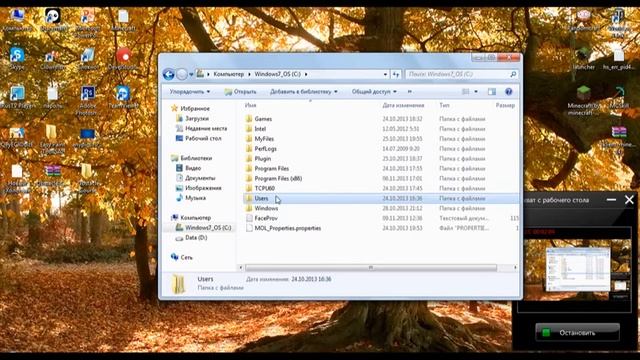This screenshot has height=360, width=640.
Task: Open Explorer help with question mark icon
Action: pos(509,92)
